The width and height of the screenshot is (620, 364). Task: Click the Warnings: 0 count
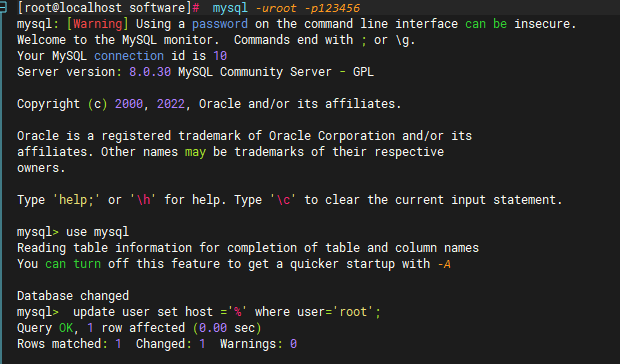point(258,344)
